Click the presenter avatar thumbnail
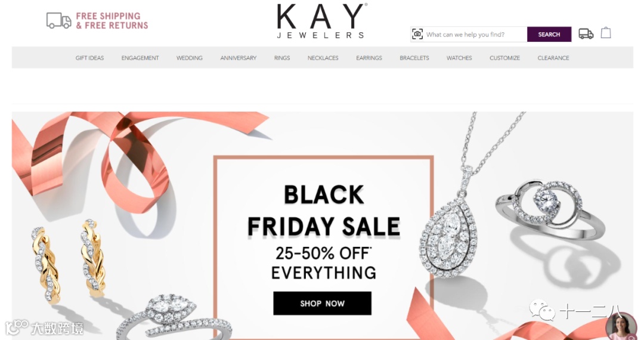Viewport: 644px width, 340px height. 621,327
